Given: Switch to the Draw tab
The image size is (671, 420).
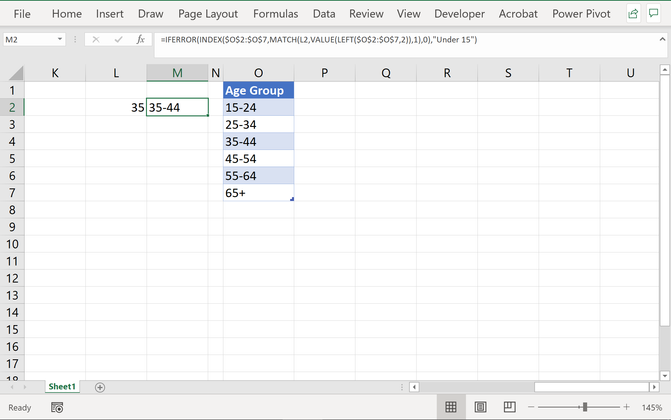Looking at the screenshot, I should click(151, 14).
